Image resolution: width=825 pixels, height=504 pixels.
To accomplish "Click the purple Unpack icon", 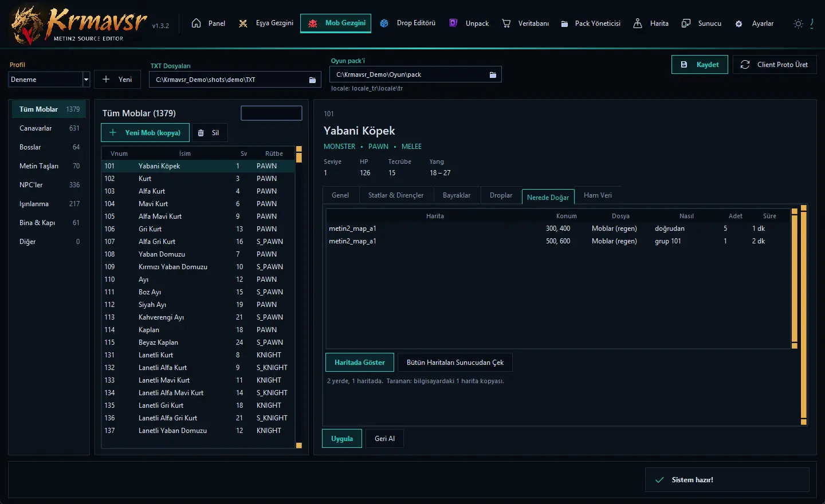I will tap(453, 23).
